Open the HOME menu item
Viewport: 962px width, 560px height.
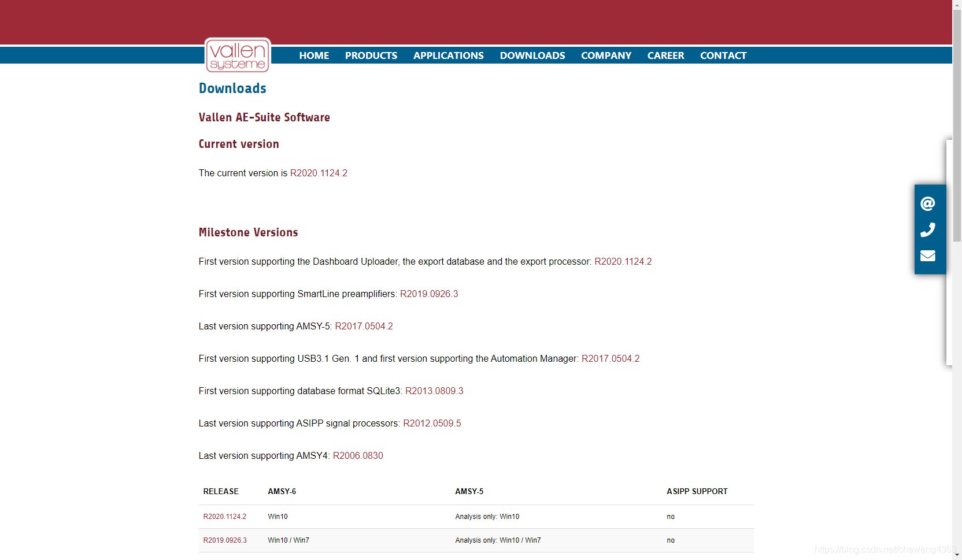coord(314,55)
